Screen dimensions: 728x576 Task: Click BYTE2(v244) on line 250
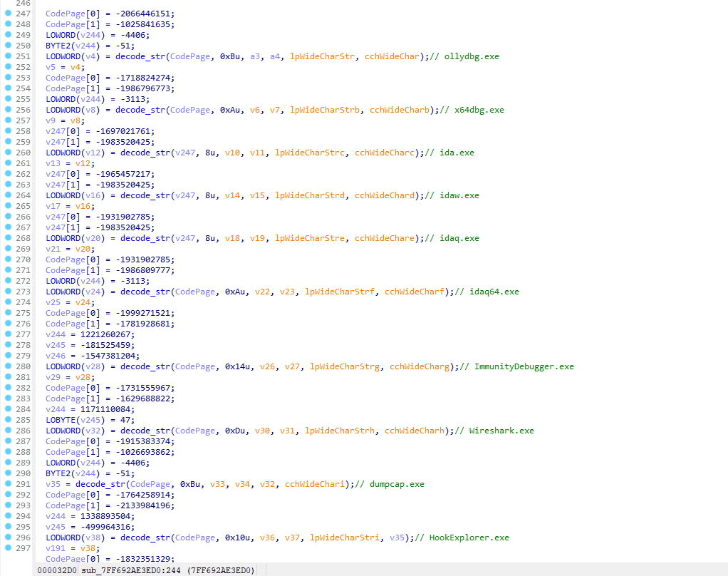coord(73,46)
